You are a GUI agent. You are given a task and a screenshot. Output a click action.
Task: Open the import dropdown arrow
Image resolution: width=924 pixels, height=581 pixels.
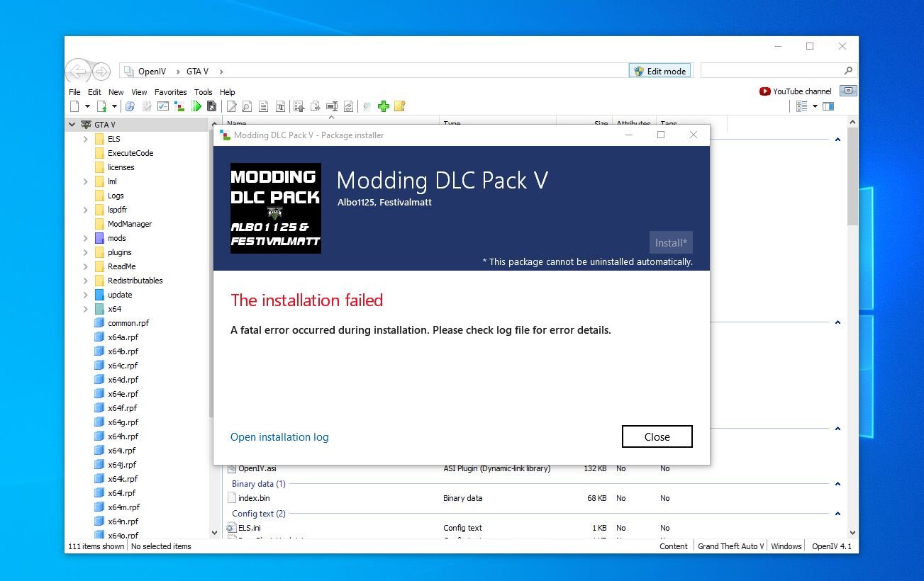click(114, 106)
